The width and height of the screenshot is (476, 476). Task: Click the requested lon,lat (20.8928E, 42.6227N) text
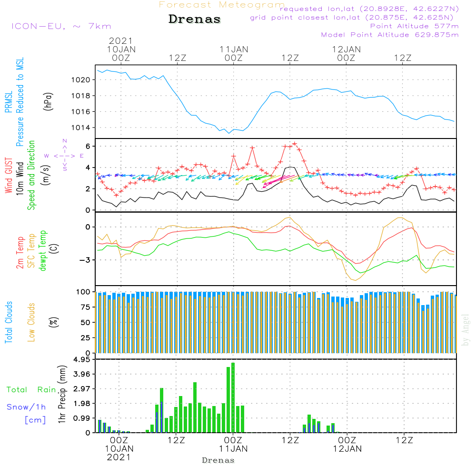pos(369,9)
